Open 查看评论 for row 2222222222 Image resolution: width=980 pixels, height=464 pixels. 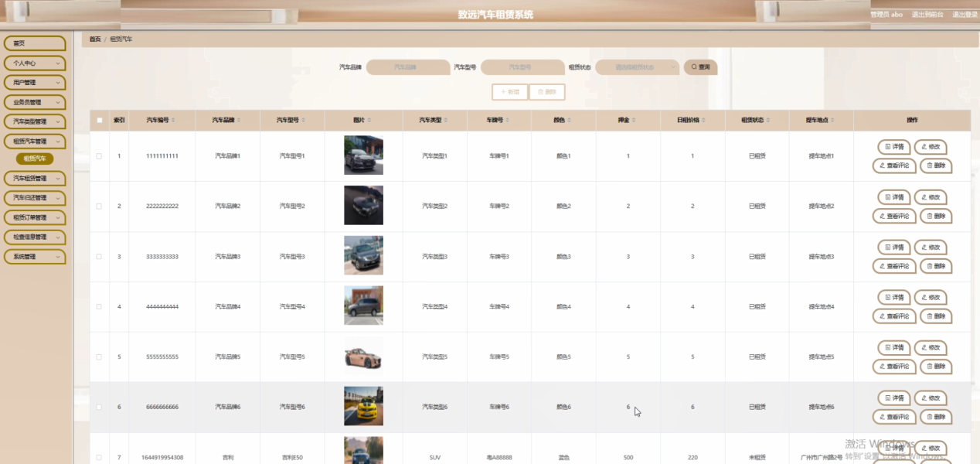pos(894,216)
